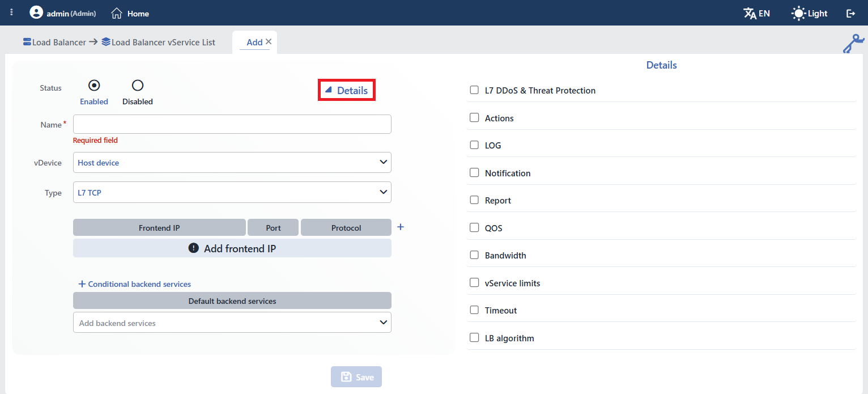868x394 pixels.
Task: Click the Home link
Action: [x=138, y=13]
